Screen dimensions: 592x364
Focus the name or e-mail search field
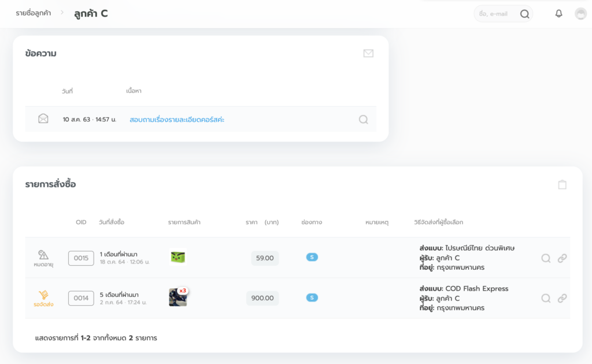[495, 14]
